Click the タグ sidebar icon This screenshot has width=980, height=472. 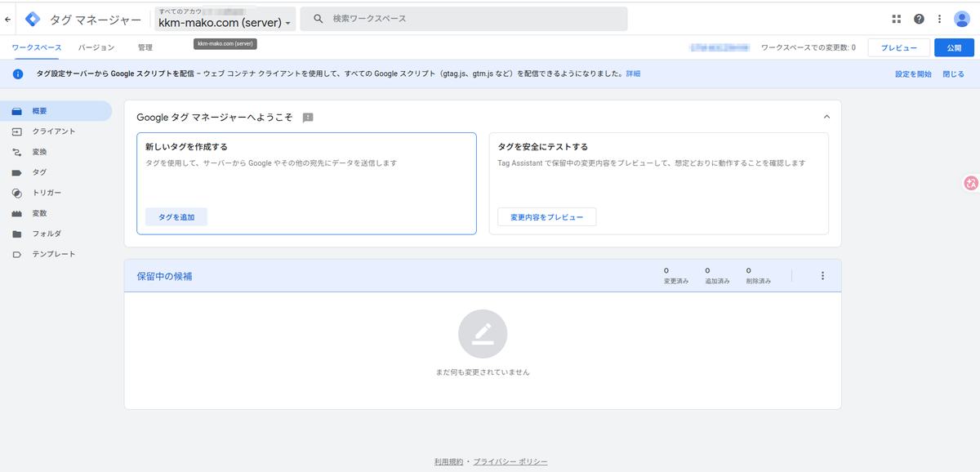click(16, 172)
